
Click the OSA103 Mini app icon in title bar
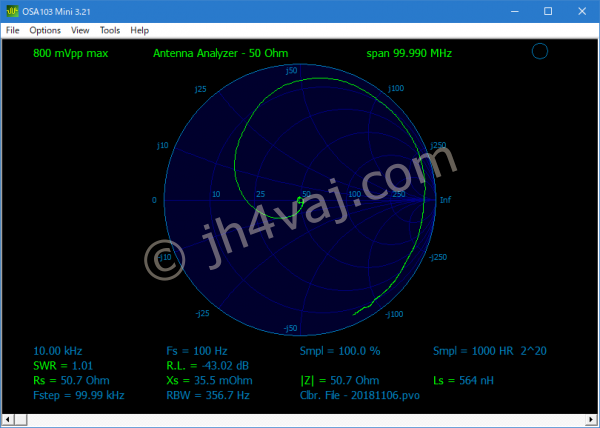coord(12,11)
